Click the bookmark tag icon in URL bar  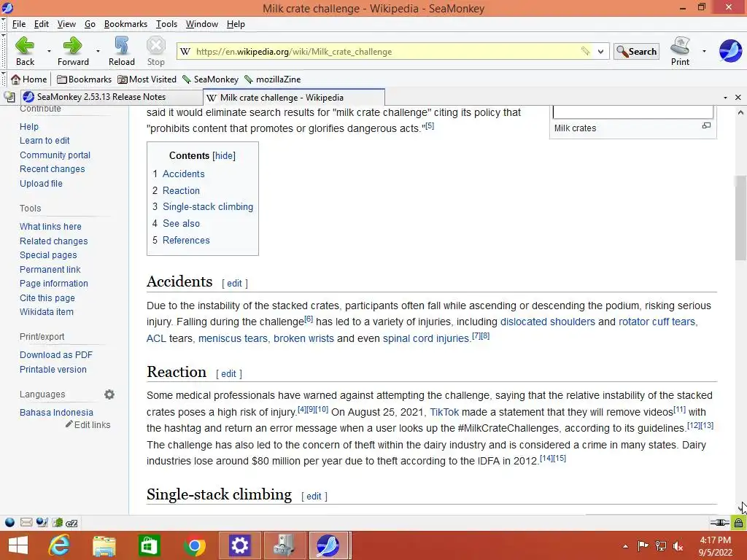click(586, 51)
